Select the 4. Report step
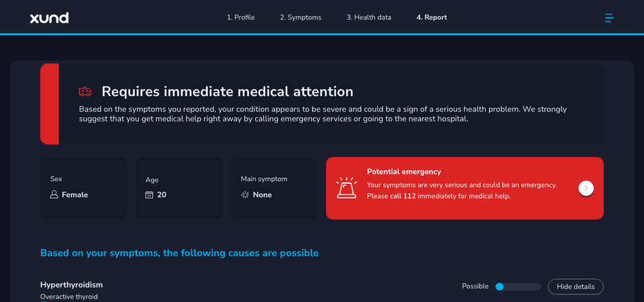644x302 pixels. (x=431, y=17)
